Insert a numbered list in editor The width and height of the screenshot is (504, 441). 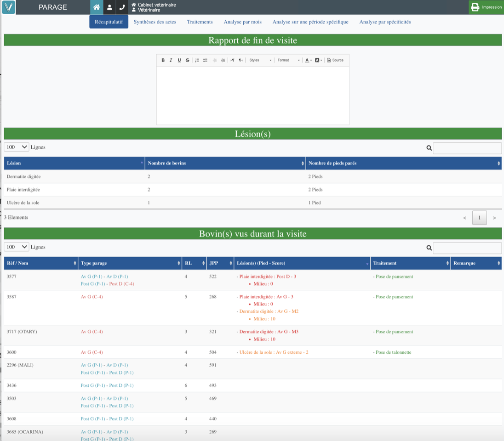[197, 60]
